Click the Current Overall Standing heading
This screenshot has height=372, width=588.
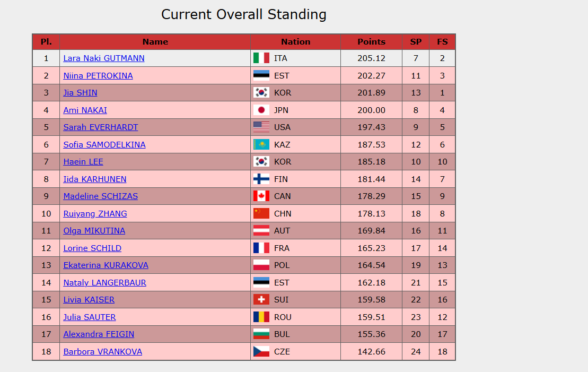pyautogui.click(x=244, y=14)
